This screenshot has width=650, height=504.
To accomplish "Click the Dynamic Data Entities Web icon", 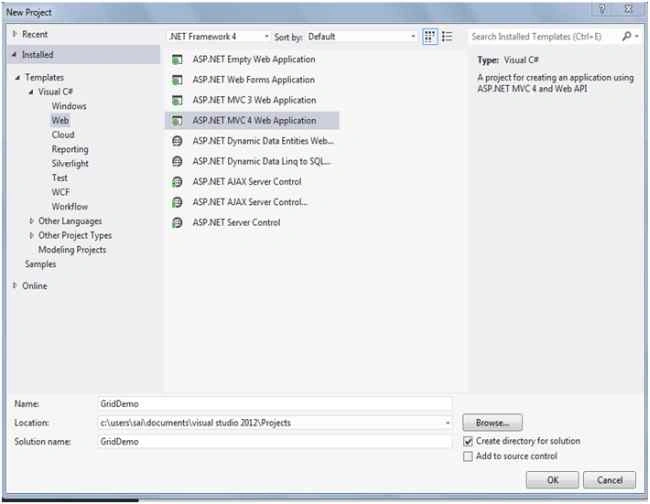I will 177,141.
